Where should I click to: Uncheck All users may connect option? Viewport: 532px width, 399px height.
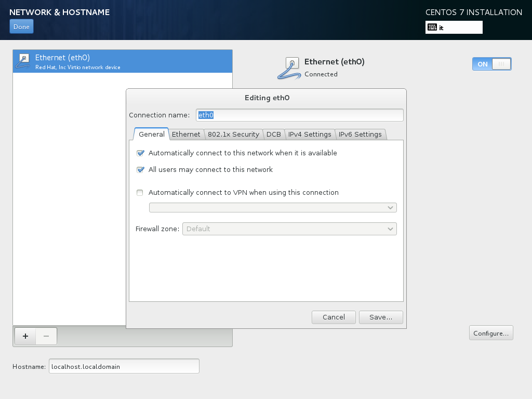coord(140,170)
